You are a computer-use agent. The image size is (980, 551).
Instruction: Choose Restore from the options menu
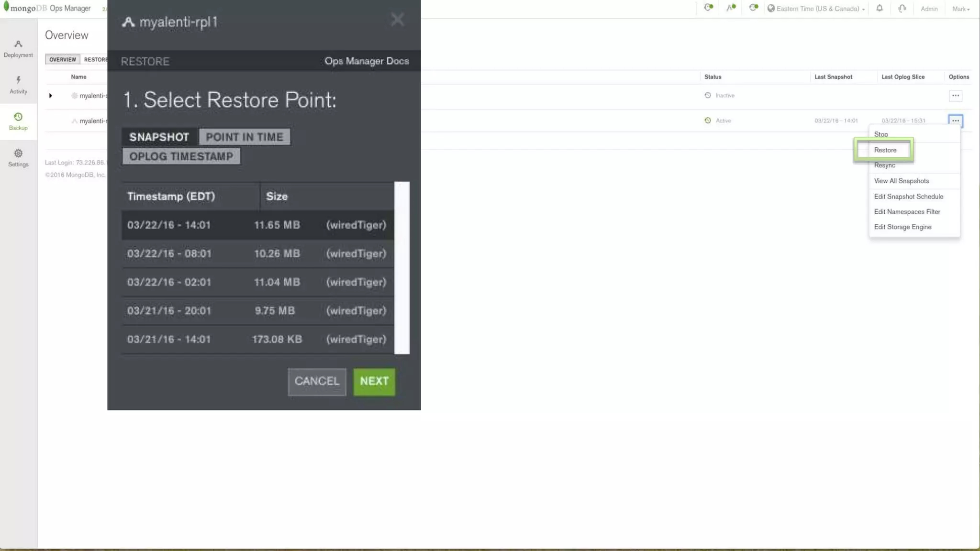[885, 150]
